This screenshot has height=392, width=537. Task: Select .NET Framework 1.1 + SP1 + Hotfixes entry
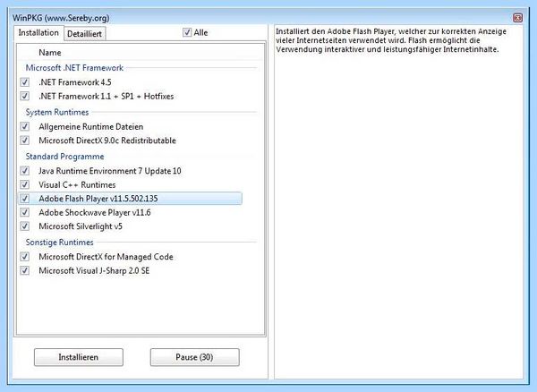pyautogui.click(x=107, y=96)
